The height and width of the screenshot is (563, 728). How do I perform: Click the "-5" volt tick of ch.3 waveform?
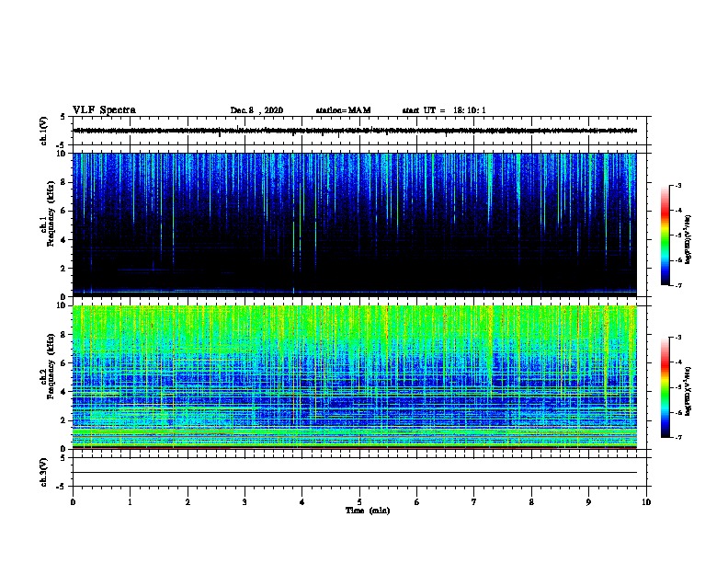62,487
